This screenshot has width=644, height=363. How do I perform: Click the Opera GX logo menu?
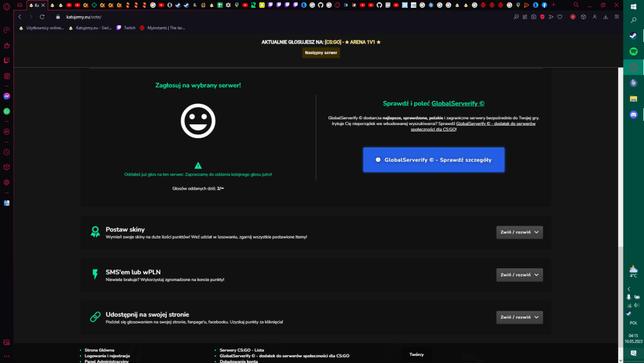(6, 6)
